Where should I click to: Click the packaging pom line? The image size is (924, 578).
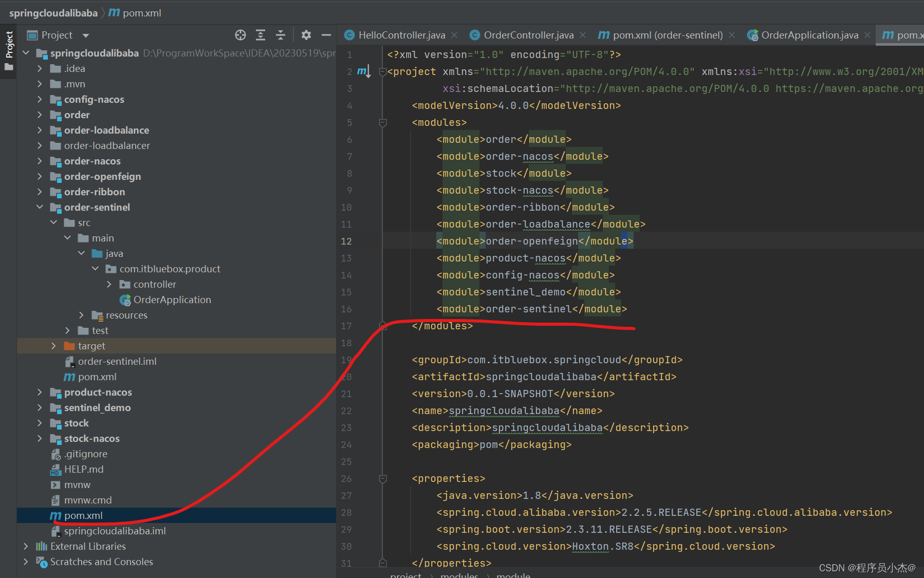point(492,444)
